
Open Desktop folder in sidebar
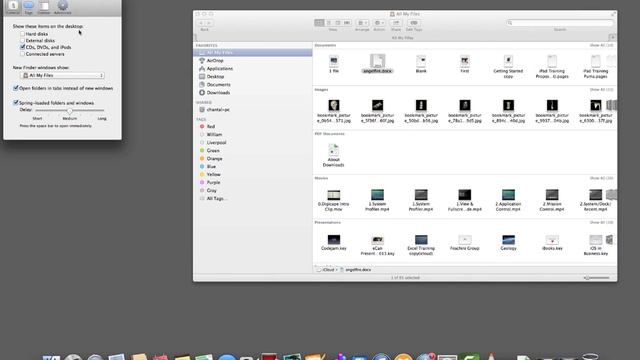[253, 77]
